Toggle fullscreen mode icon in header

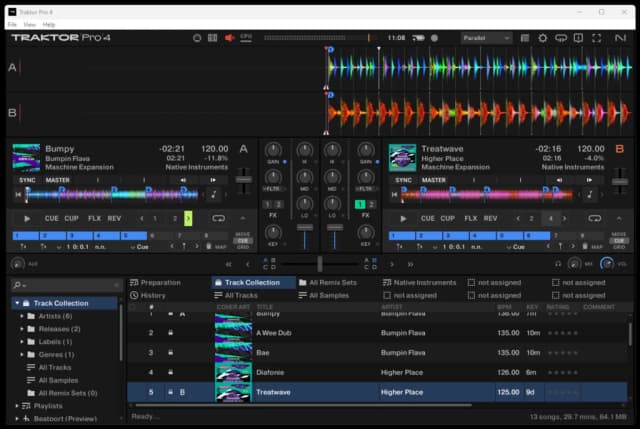tap(596, 38)
